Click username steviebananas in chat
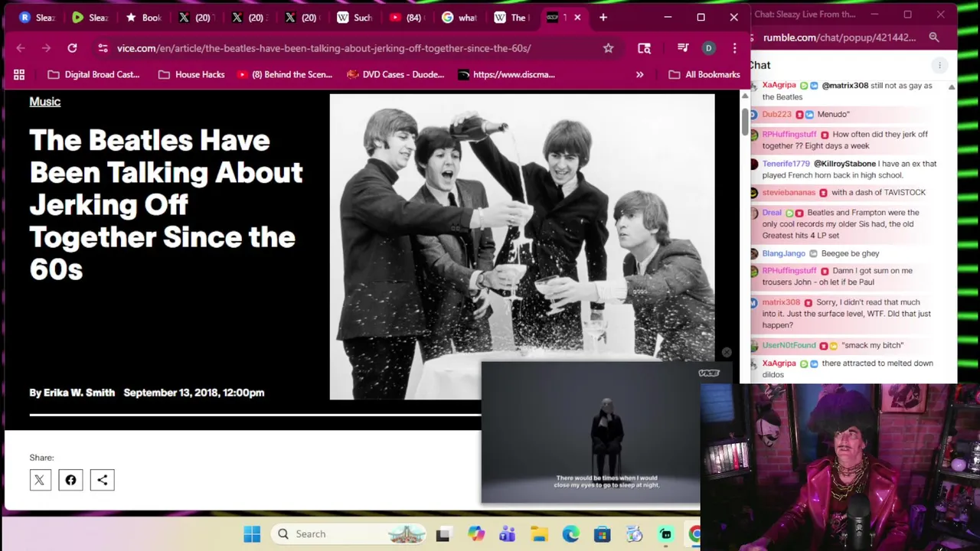The image size is (980, 551). (x=789, y=193)
